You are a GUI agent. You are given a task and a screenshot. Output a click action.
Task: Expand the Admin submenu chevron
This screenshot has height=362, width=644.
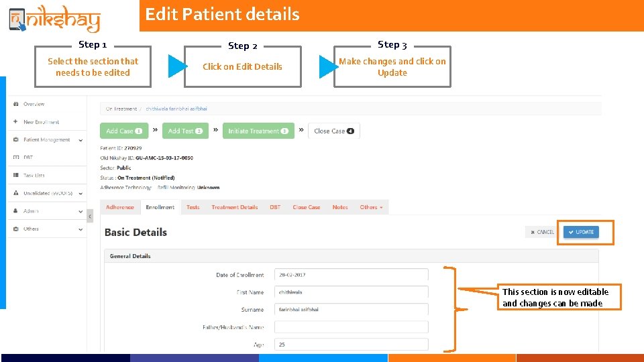point(80,211)
